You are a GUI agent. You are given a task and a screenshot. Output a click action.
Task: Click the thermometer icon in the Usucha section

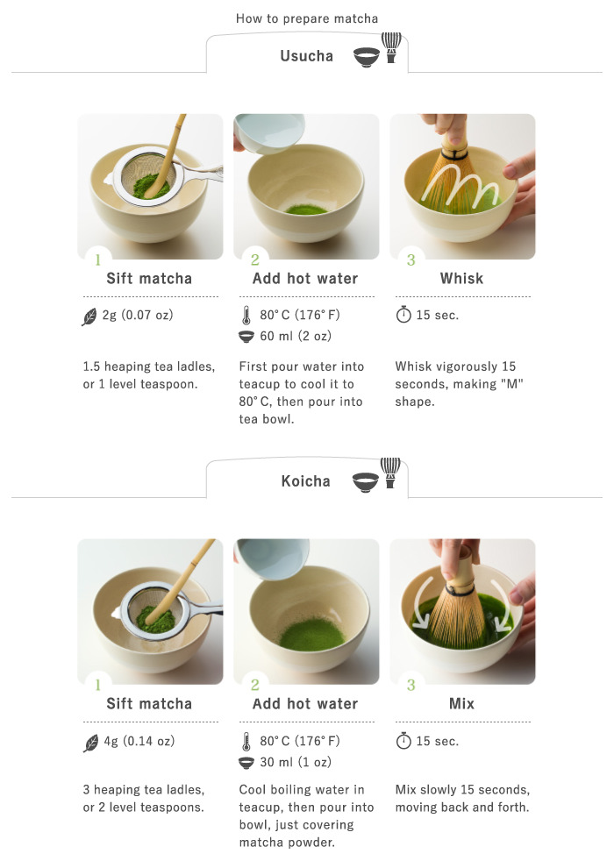(246, 315)
